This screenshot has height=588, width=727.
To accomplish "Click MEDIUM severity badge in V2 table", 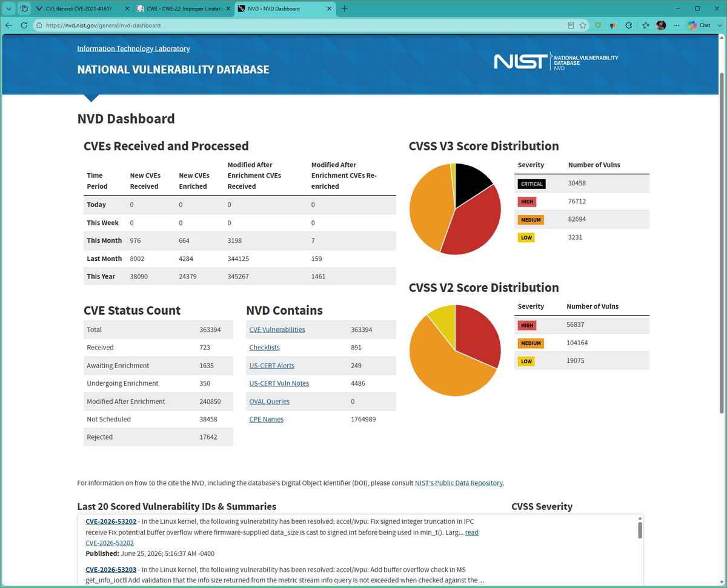I will (531, 343).
